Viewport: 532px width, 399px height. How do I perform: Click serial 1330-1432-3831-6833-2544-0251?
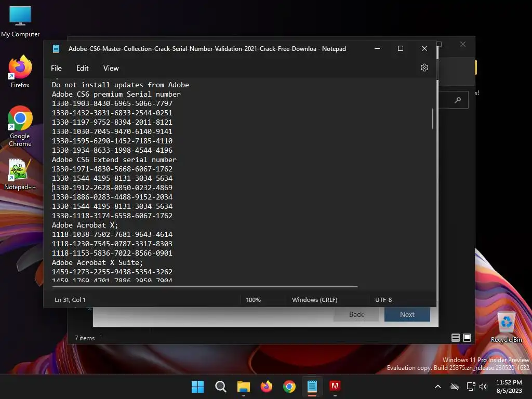tap(112, 113)
